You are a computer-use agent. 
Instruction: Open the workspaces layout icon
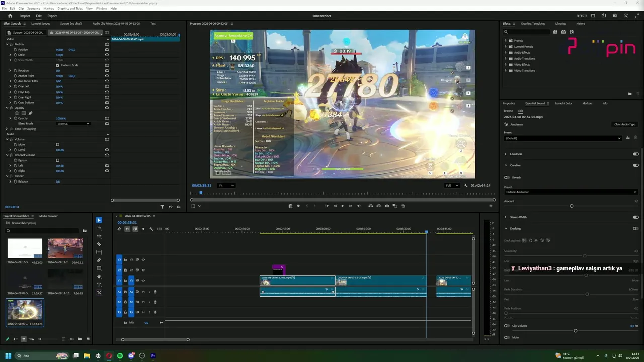coord(592,16)
